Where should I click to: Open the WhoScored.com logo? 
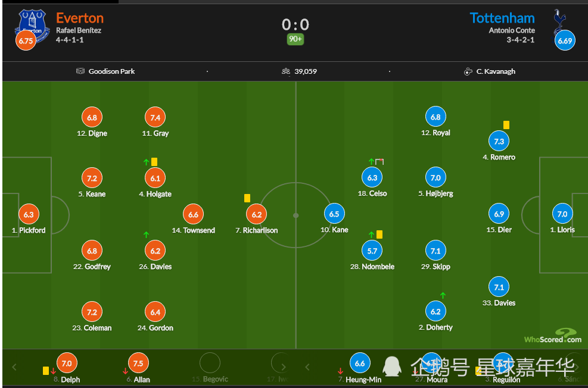point(553,336)
